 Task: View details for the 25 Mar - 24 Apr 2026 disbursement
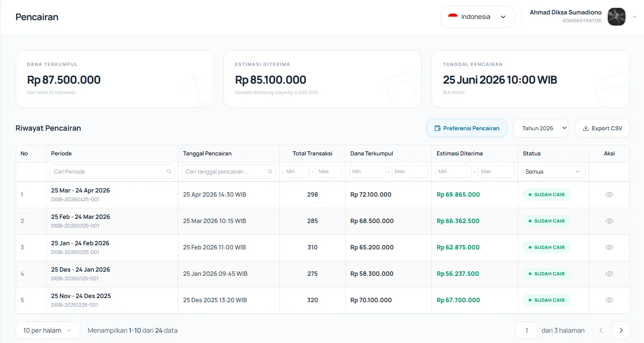(609, 195)
